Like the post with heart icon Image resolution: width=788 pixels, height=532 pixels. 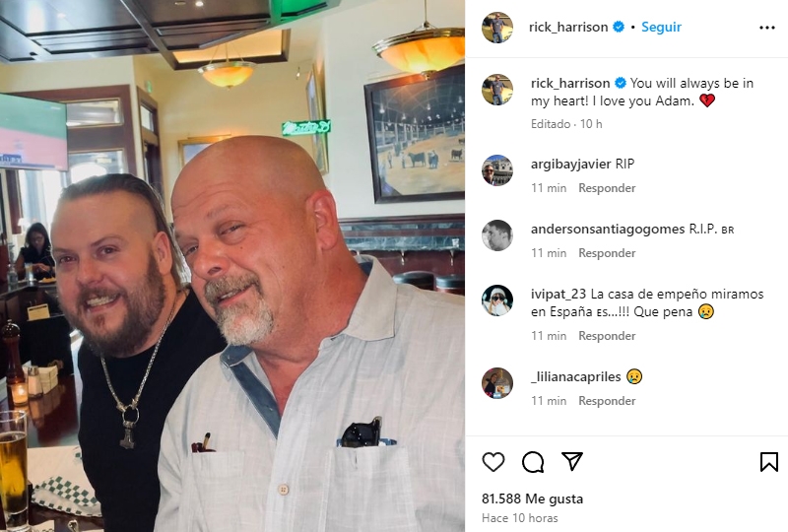493,462
